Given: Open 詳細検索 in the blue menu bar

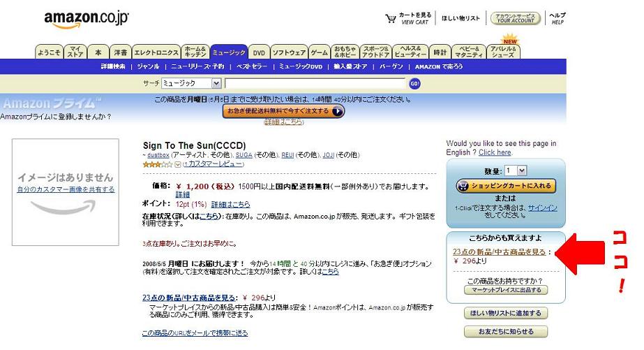Looking at the screenshot, I should (x=113, y=66).
